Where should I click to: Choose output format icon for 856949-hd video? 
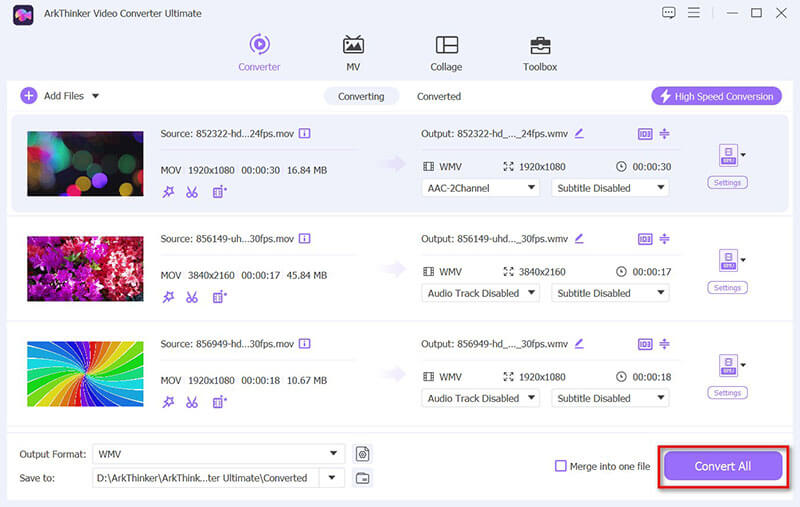[x=729, y=365]
